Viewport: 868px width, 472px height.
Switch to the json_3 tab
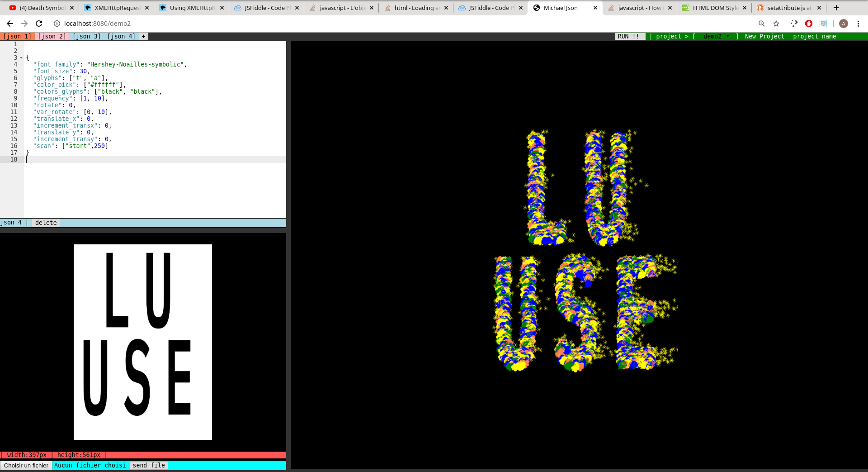coord(86,37)
